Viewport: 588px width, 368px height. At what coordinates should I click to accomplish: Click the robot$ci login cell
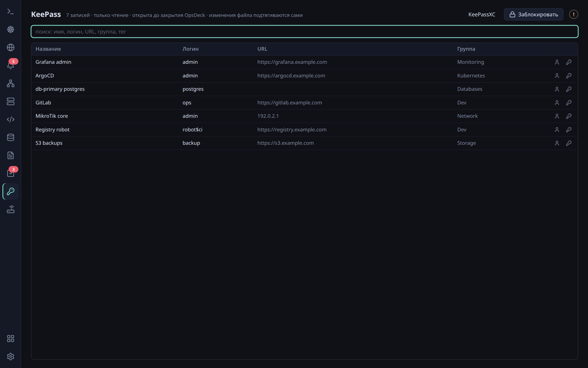tap(192, 129)
